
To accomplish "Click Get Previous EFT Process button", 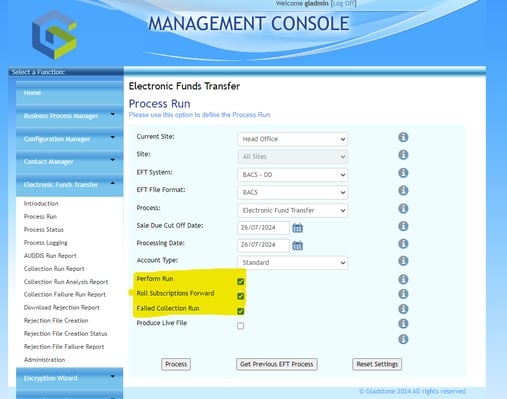I will click(277, 364).
